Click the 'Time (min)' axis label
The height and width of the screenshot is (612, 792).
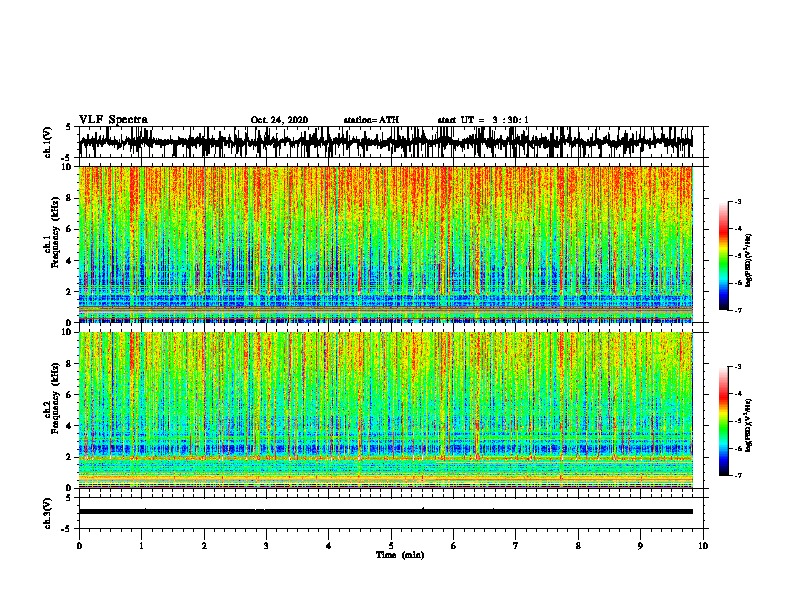(400, 555)
